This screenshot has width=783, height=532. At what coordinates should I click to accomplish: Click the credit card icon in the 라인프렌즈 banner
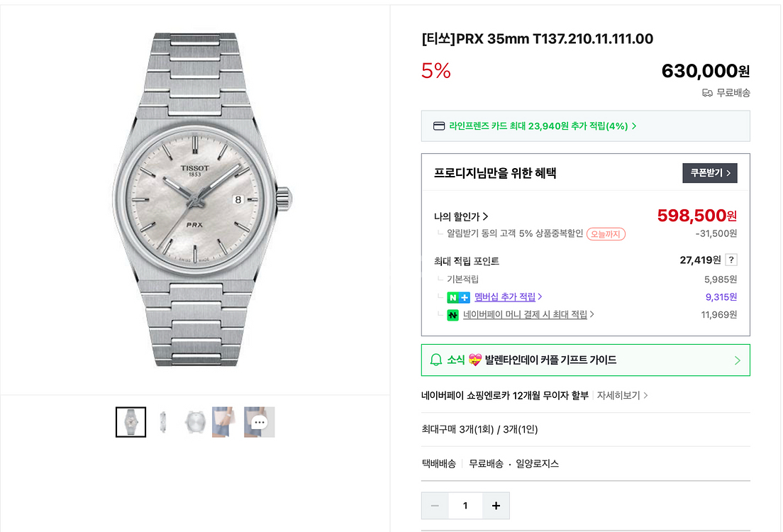[439, 126]
